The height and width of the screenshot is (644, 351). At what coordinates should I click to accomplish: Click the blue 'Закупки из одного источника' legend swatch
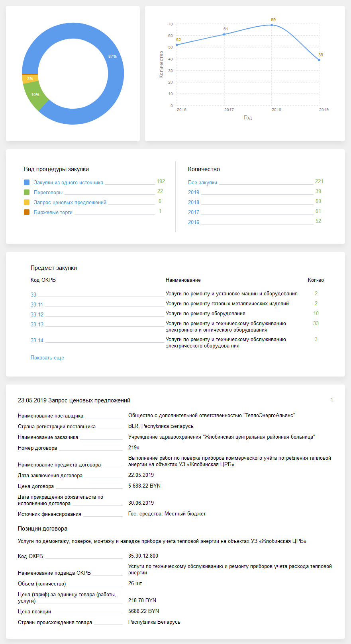27,182
